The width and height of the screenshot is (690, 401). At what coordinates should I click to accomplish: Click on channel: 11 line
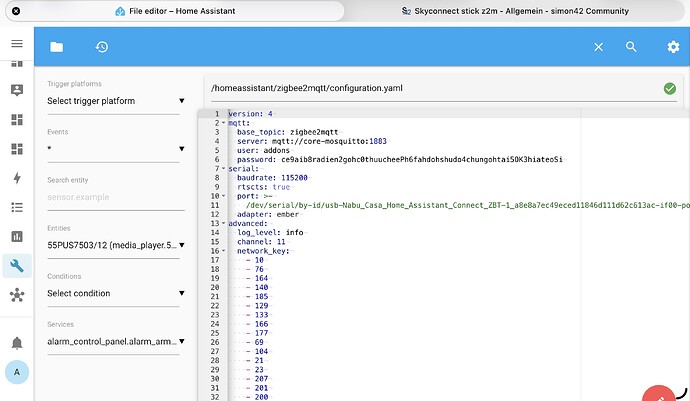(261, 242)
